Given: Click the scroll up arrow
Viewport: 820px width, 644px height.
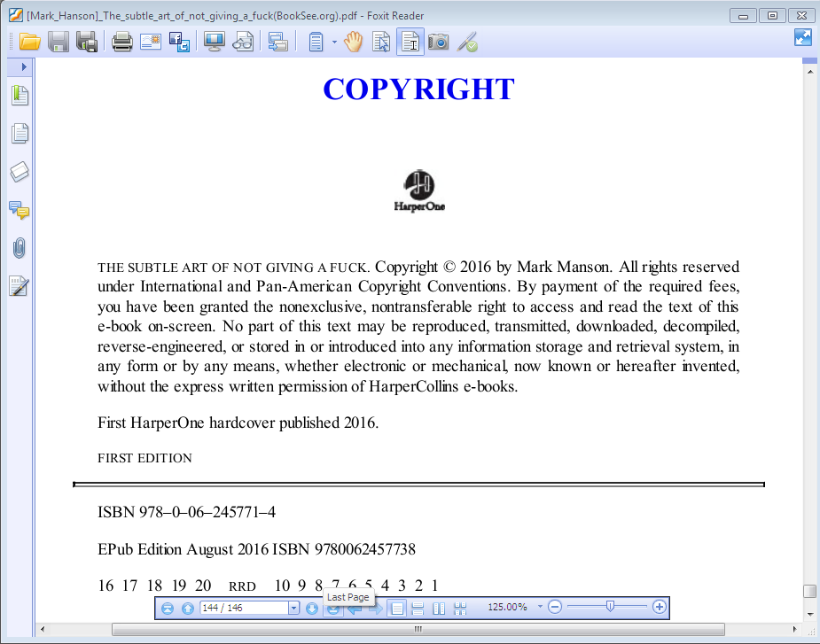Looking at the screenshot, I should (x=809, y=72).
